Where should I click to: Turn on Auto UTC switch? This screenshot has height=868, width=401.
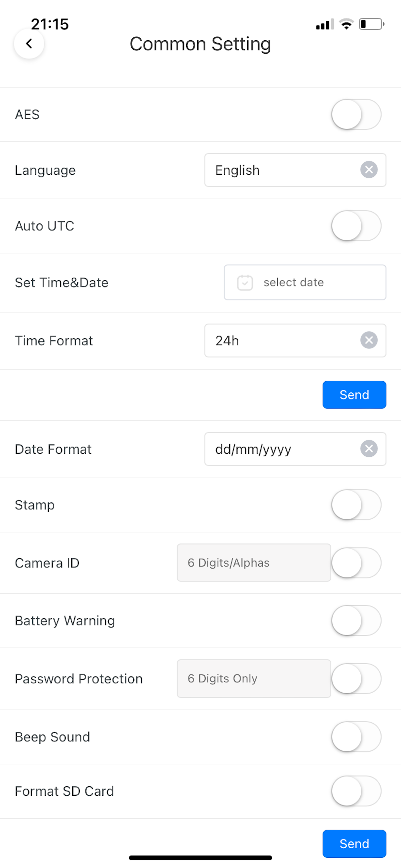(356, 226)
